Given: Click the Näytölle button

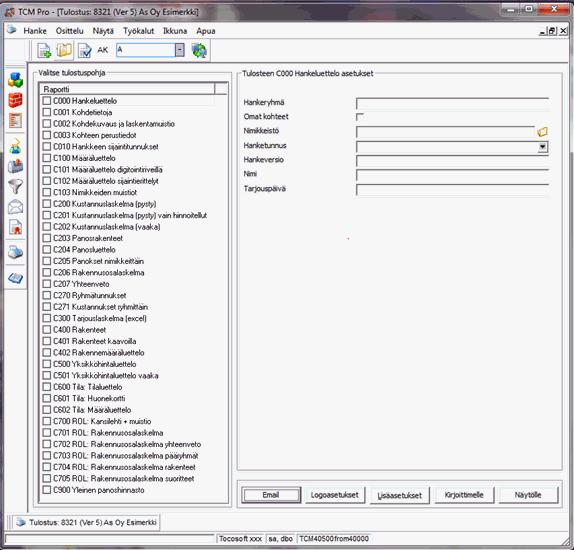Looking at the screenshot, I should (x=528, y=495).
